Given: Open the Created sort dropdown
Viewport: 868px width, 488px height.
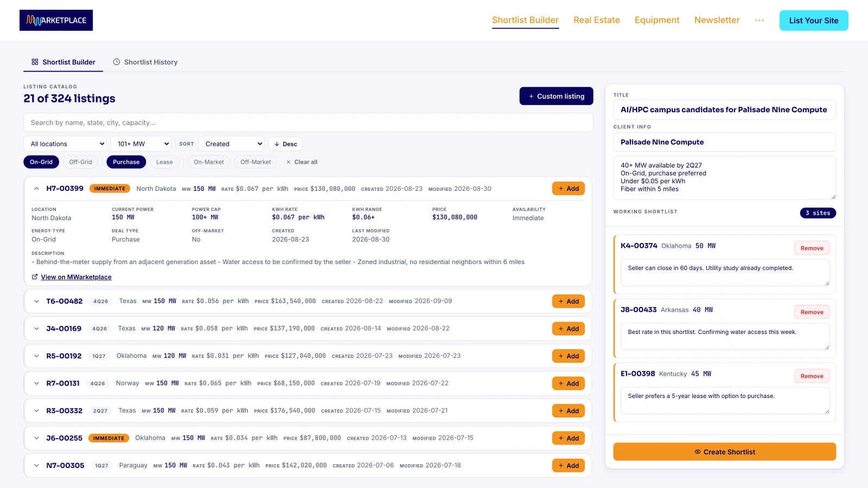Looking at the screenshot, I should pyautogui.click(x=232, y=144).
